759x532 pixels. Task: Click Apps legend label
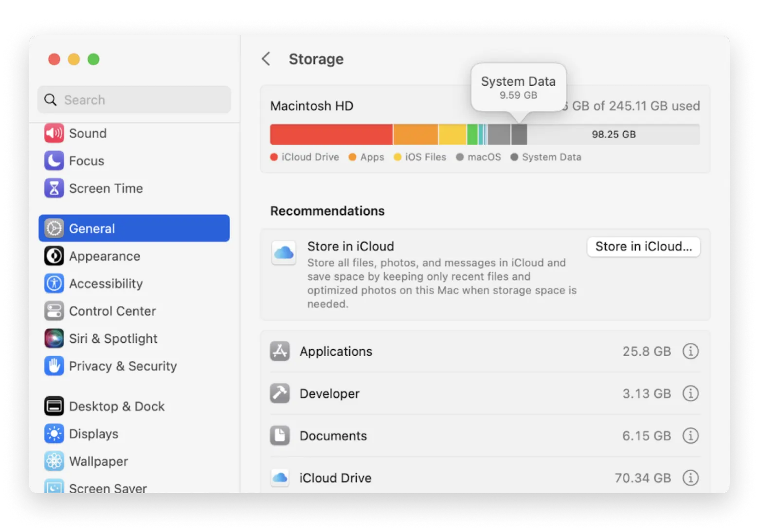pyautogui.click(x=372, y=157)
